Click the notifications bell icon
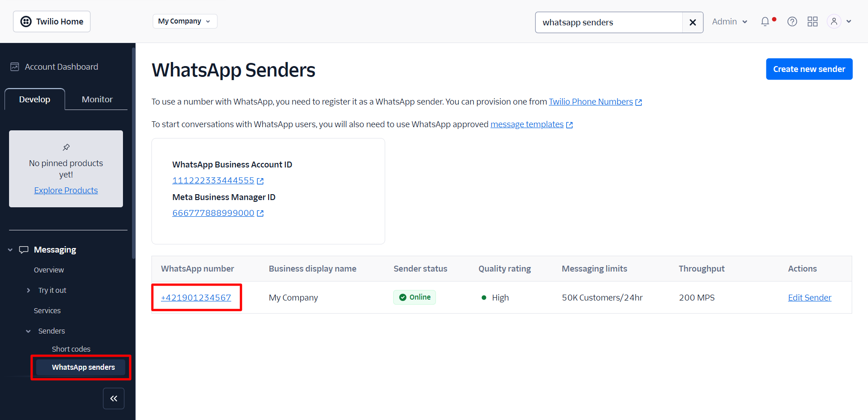This screenshot has height=420, width=868. (x=765, y=22)
